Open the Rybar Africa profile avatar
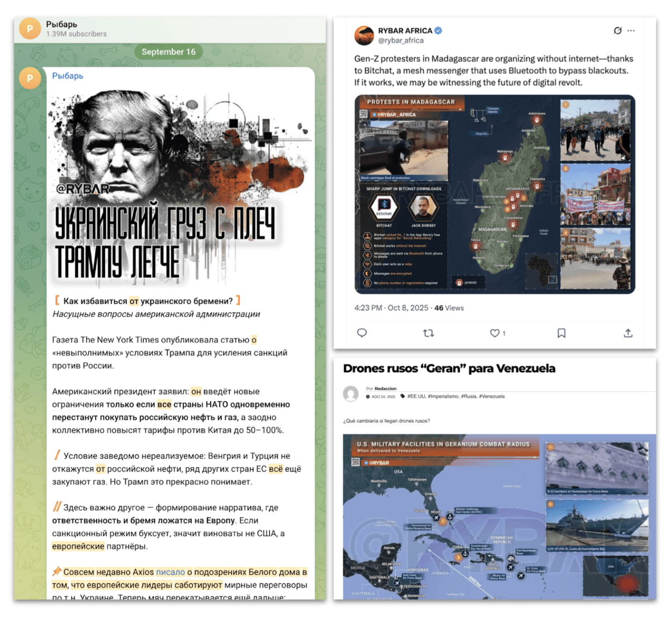Screen dimensions: 672x622 point(364,35)
